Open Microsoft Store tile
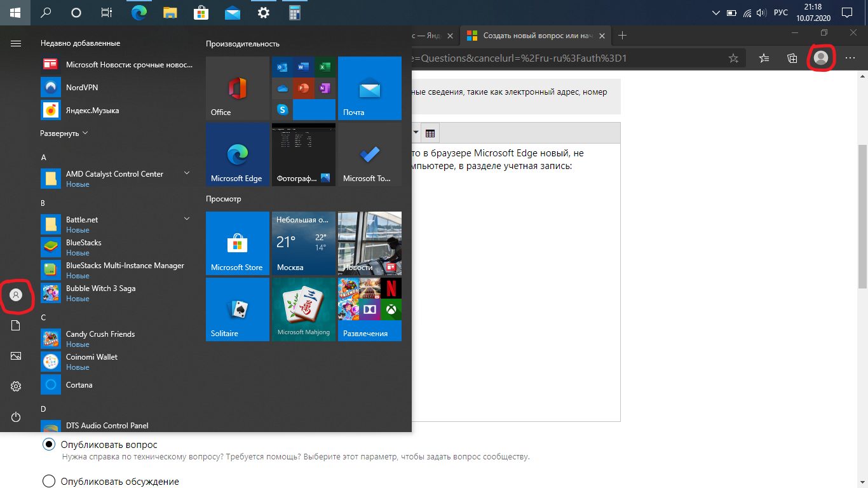868x488 pixels. click(238, 243)
